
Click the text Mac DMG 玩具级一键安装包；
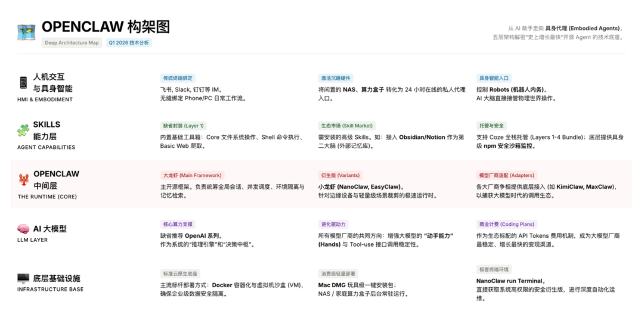pyautogui.click(x=357, y=285)
